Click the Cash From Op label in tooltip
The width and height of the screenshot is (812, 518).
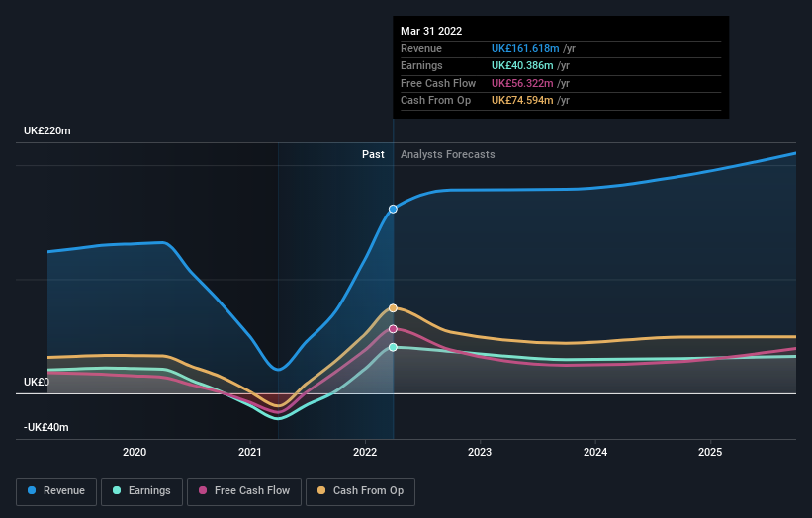tap(435, 101)
